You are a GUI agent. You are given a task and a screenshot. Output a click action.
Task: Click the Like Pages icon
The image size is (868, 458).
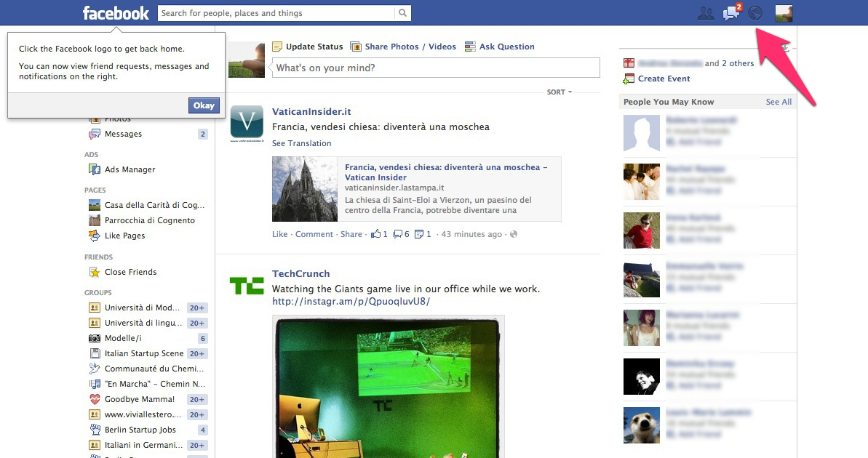click(x=95, y=236)
